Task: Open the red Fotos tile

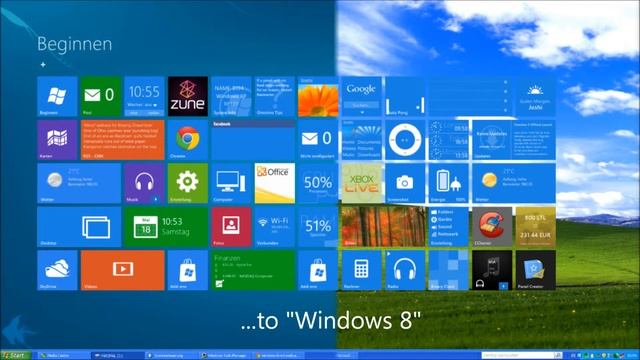Action: 231,227
